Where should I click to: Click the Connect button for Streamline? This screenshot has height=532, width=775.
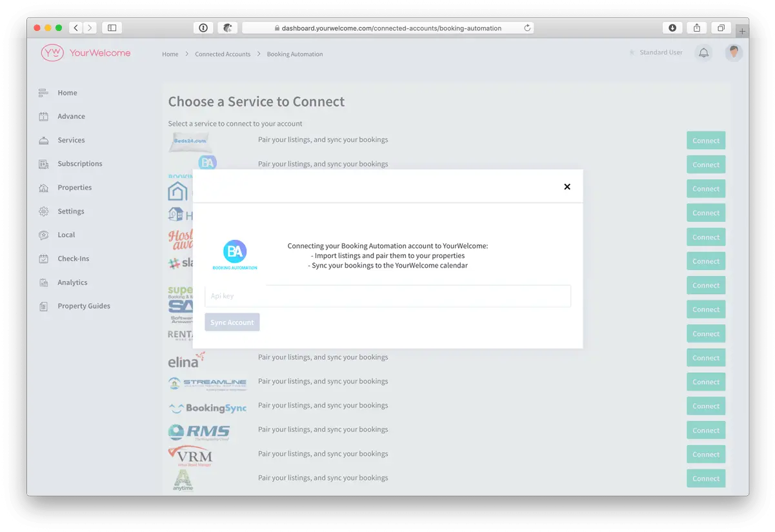point(706,382)
